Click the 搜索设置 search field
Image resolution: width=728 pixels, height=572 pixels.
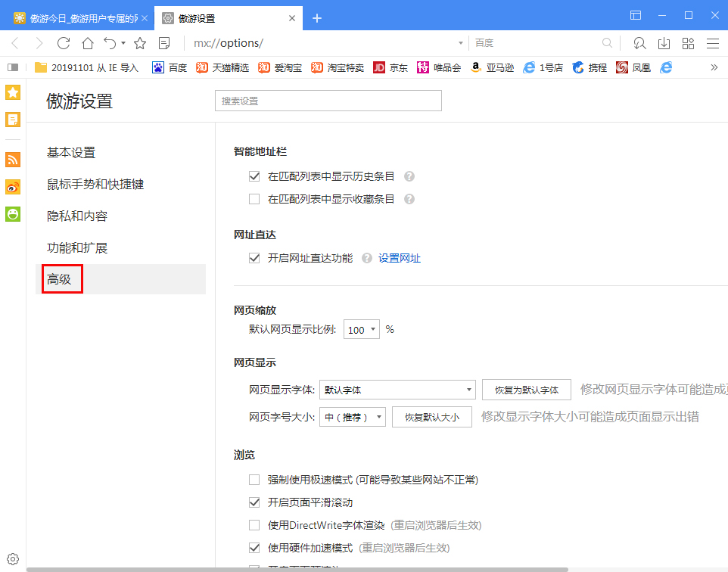(328, 100)
